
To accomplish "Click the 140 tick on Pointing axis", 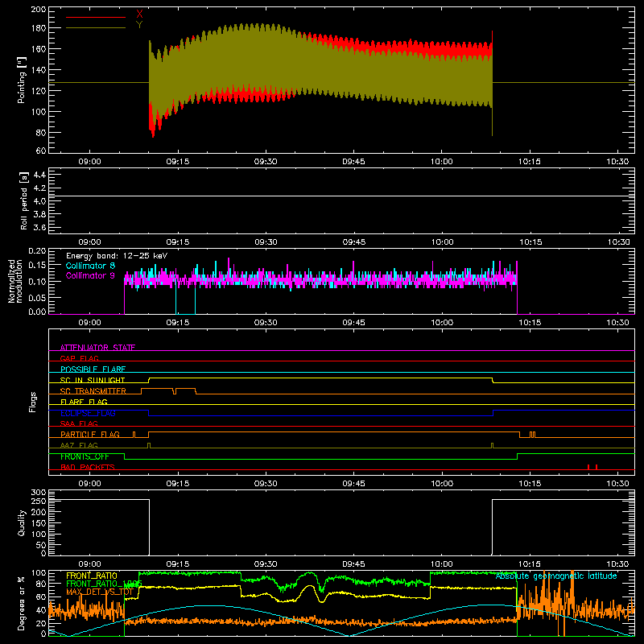I will point(38,70).
